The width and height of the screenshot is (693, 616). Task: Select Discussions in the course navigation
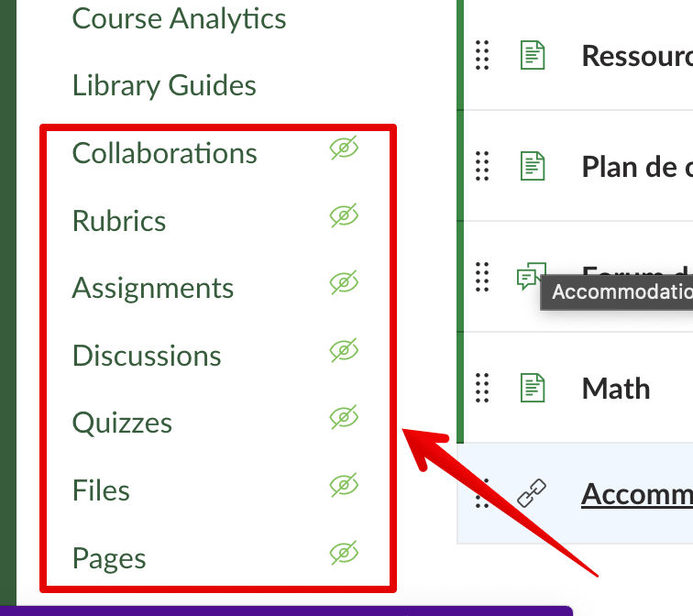point(147,356)
